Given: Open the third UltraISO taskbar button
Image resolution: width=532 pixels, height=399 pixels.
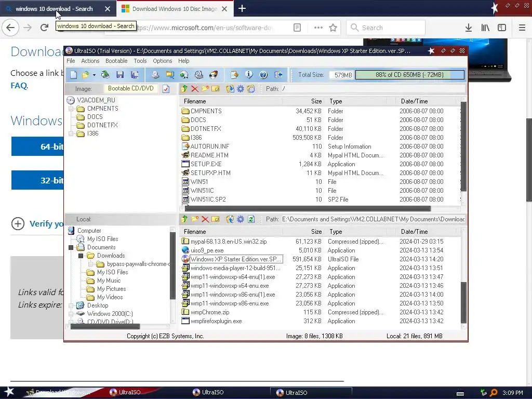Looking at the screenshot, I should (x=311, y=393).
